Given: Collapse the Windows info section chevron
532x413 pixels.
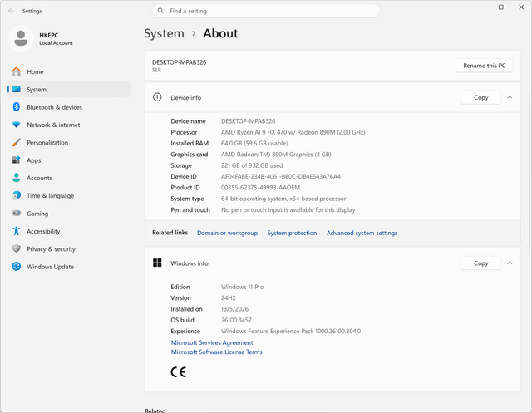Looking at the screenshot, I should (510, 263).
